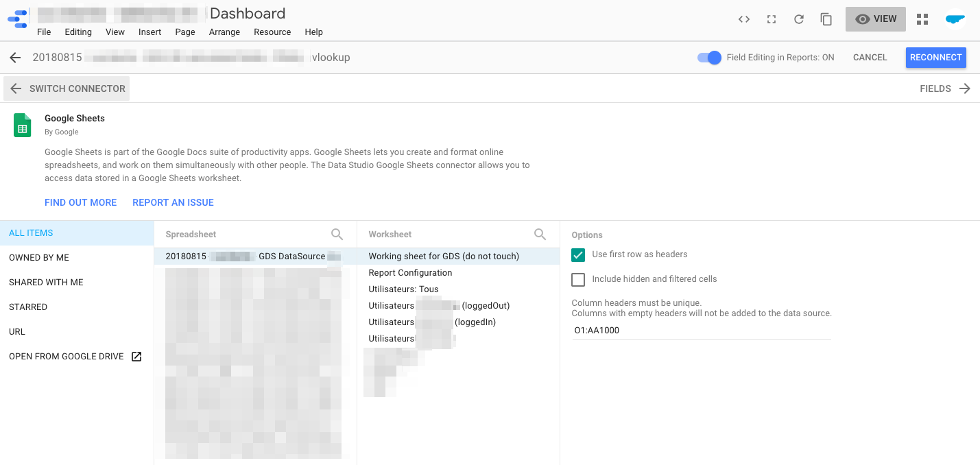Go back using the arrow beside 20180815
The height and width of the screenshot is (465, 980).
pyautogui.click(x=15, y=58)
